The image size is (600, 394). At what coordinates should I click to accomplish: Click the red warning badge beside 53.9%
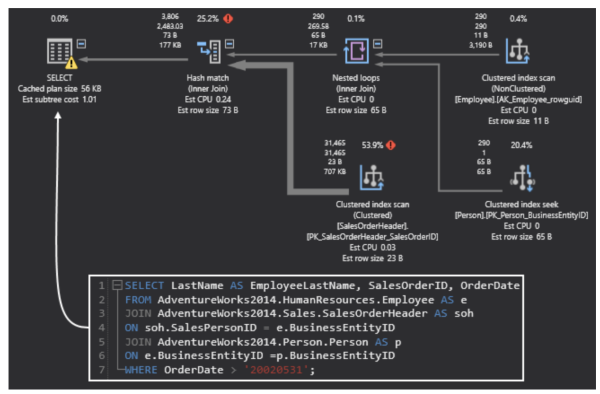tap(391, 145)
